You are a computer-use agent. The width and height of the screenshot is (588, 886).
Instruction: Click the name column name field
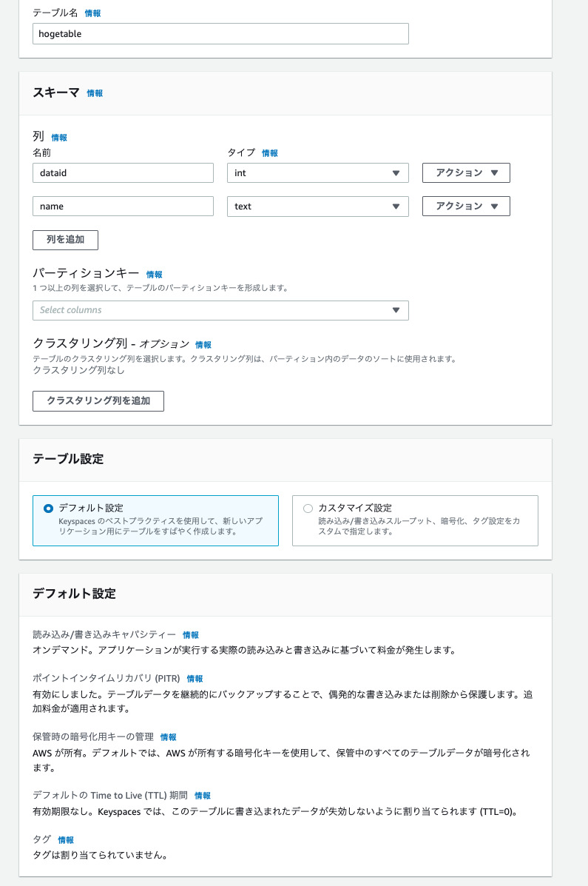click(123, 207)
